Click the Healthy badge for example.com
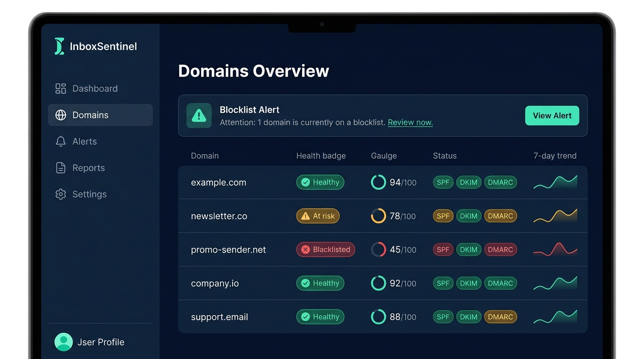Viewport: 644px width, 359px height. click(x=320, y=182)
